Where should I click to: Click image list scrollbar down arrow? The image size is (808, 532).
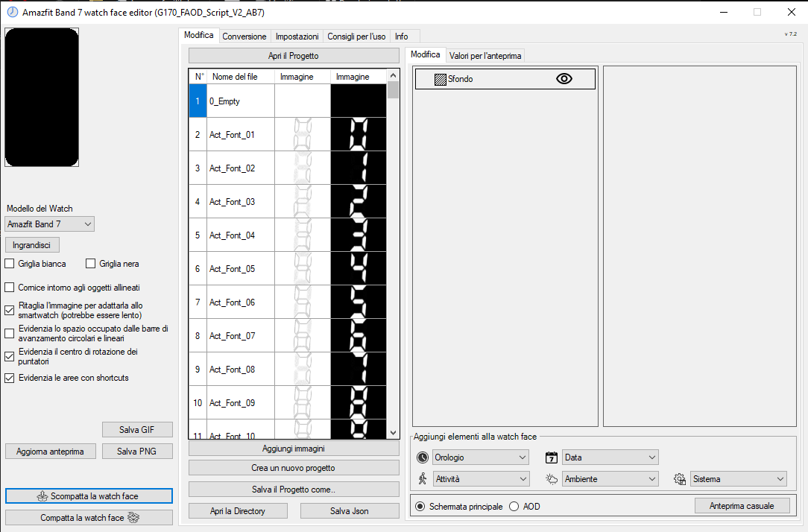pos(393,433)
